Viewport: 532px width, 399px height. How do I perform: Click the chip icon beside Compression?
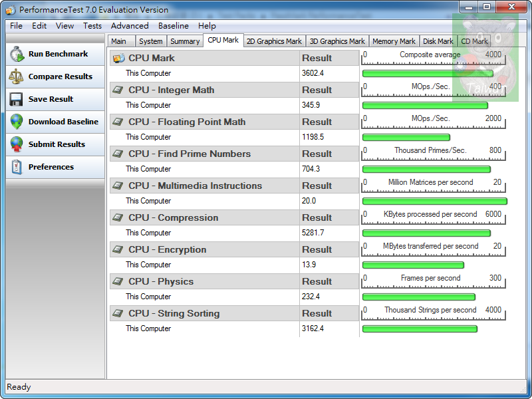pos(118,217)
